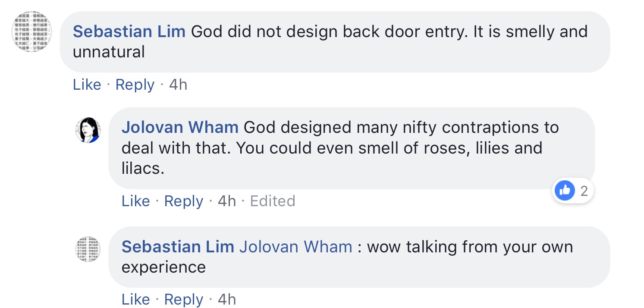Click Jolovan Wham's profile picture

[88, 129]
